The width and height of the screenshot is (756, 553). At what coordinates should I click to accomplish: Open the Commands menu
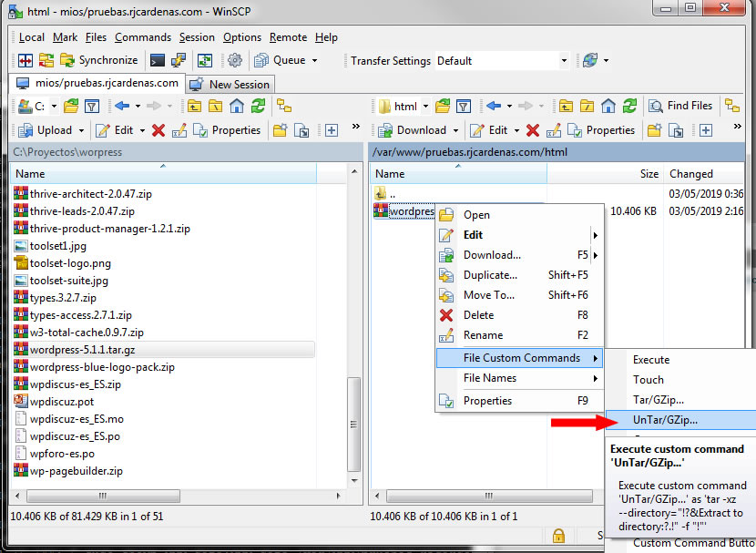pyautogui.click(x=143, y=37)
